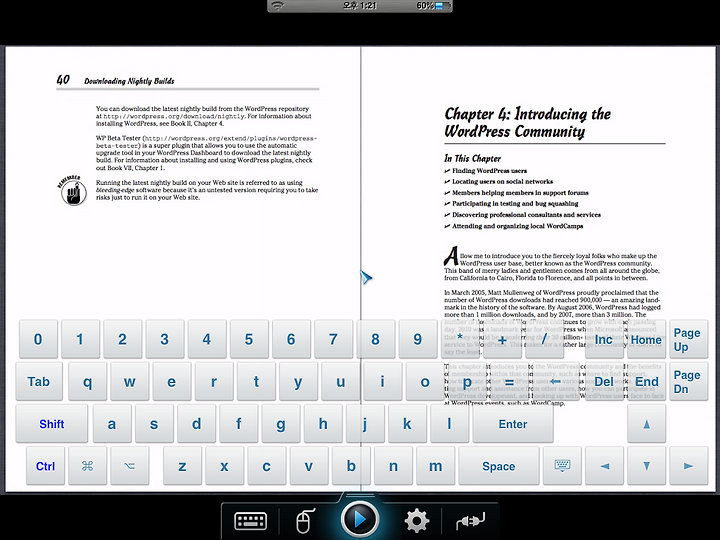Tap the Wi-Fi status icon

(x=278, y=6)
